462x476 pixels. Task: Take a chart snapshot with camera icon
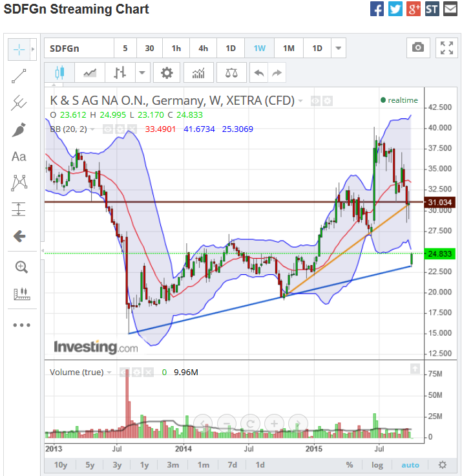[418, 48]
